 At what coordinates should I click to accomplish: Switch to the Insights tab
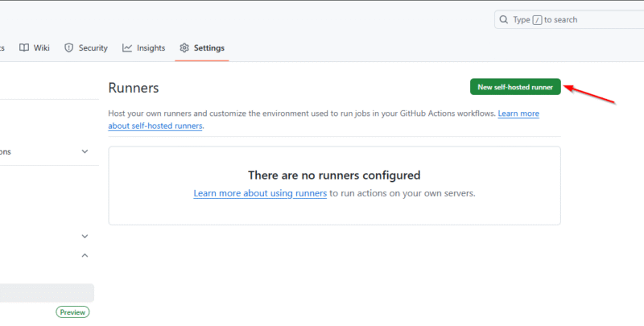pos(143,48)
